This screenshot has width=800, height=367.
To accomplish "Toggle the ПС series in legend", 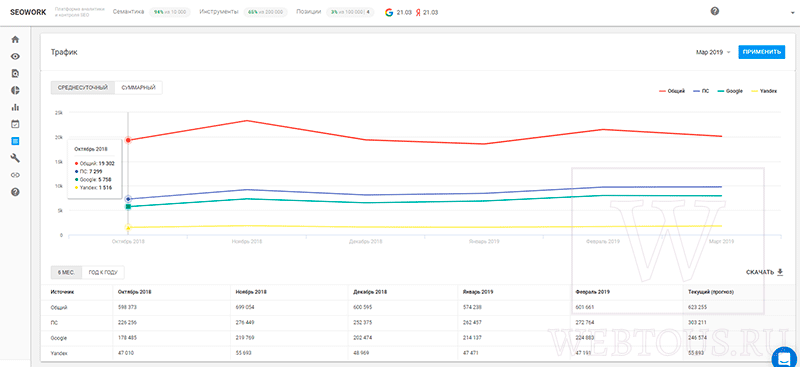I will 702,91.
